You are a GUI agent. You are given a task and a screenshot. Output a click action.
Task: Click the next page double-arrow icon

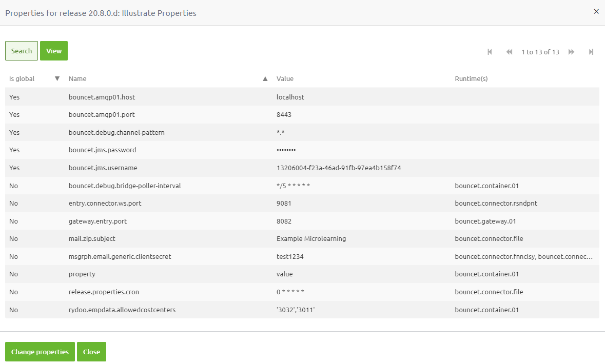(571, 51)
